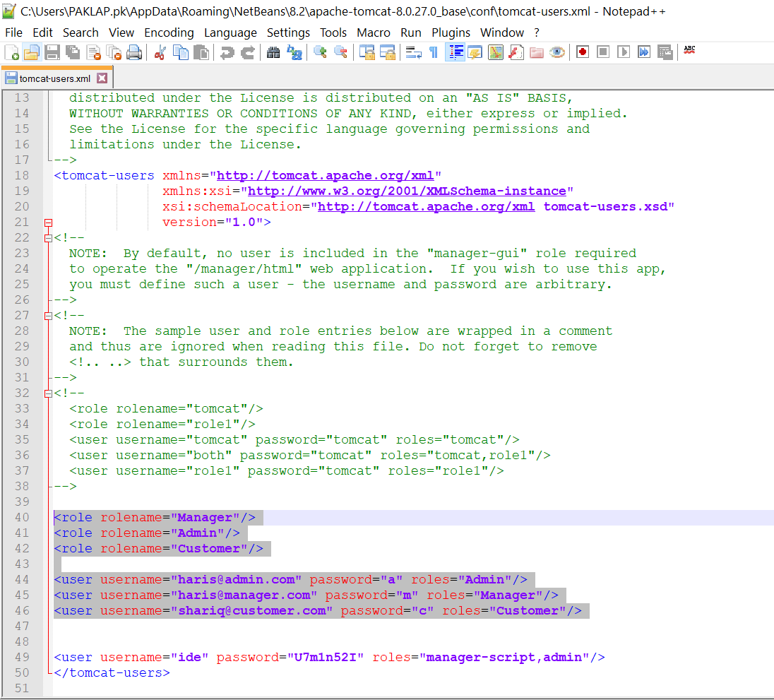
Task: Collapse the comment fold at line 22
Action: (x=48, y=238)
